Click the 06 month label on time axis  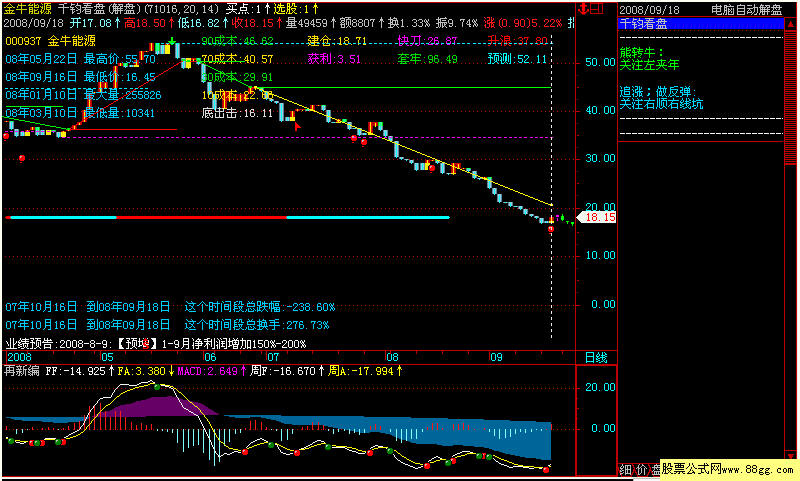point(210,357)
